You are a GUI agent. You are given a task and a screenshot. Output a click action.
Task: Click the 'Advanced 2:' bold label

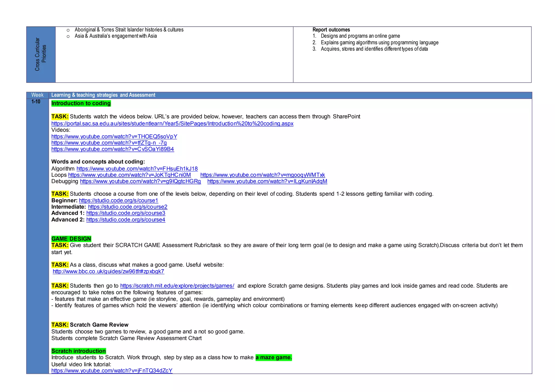coord(68,220)
